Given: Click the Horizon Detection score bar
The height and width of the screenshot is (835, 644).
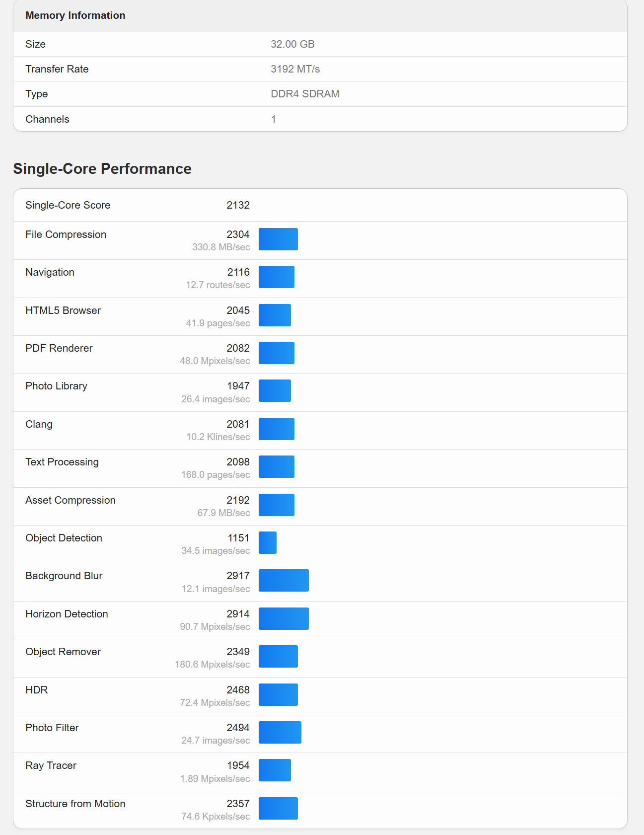Looking at the screenshot, I should pyautogui.click(x=284, y=619).
